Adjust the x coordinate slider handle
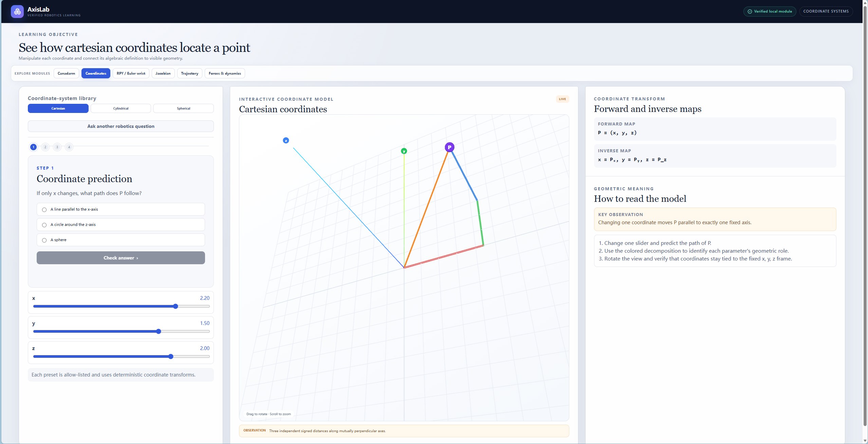 [x=176, y=306]
